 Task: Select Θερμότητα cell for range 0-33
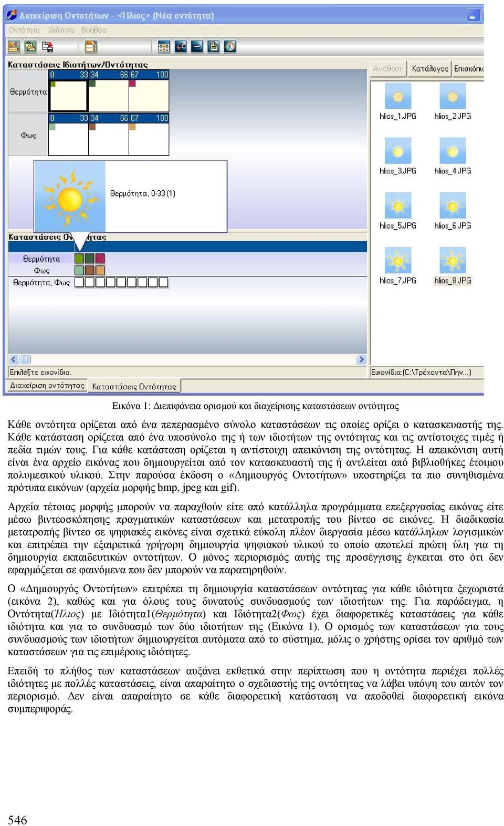68,95
